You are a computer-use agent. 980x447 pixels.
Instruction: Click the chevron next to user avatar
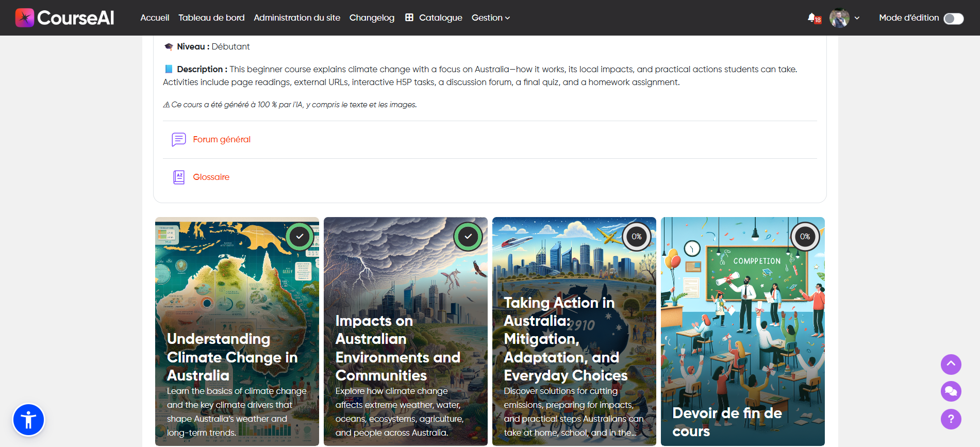[857, 18]
